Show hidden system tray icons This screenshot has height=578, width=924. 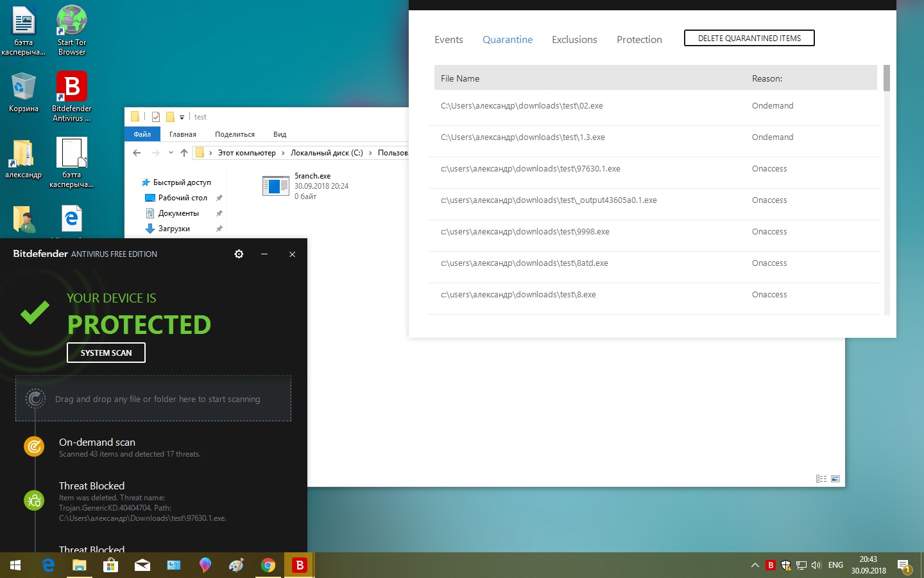tap(755, 565)
